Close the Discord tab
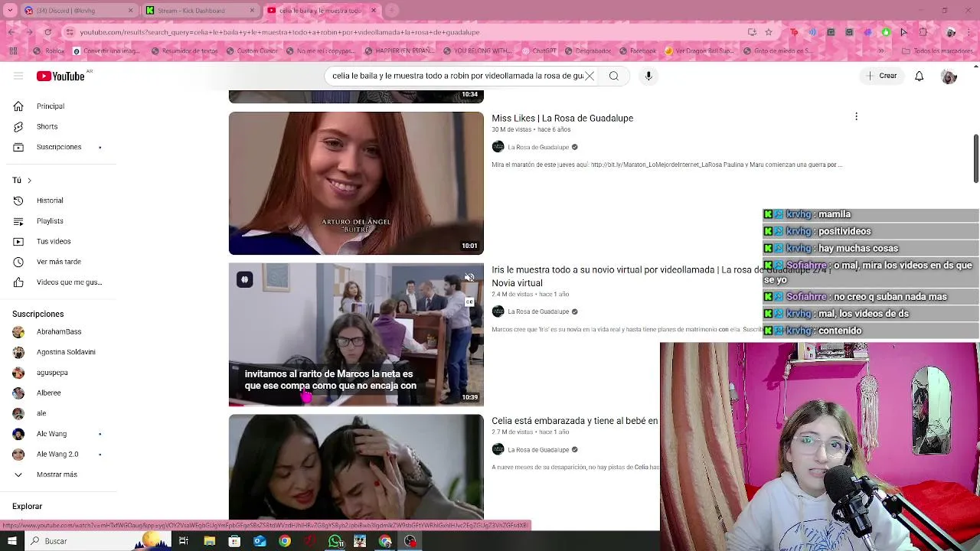Image resolution: width=980 pixels, height=551 pixels. coord(130,11)
